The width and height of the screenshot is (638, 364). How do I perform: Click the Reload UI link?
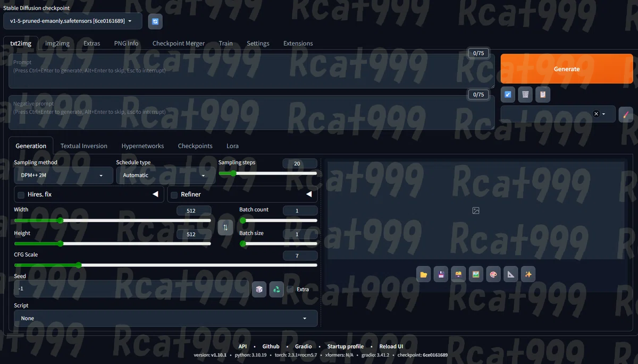pos(391,346)
